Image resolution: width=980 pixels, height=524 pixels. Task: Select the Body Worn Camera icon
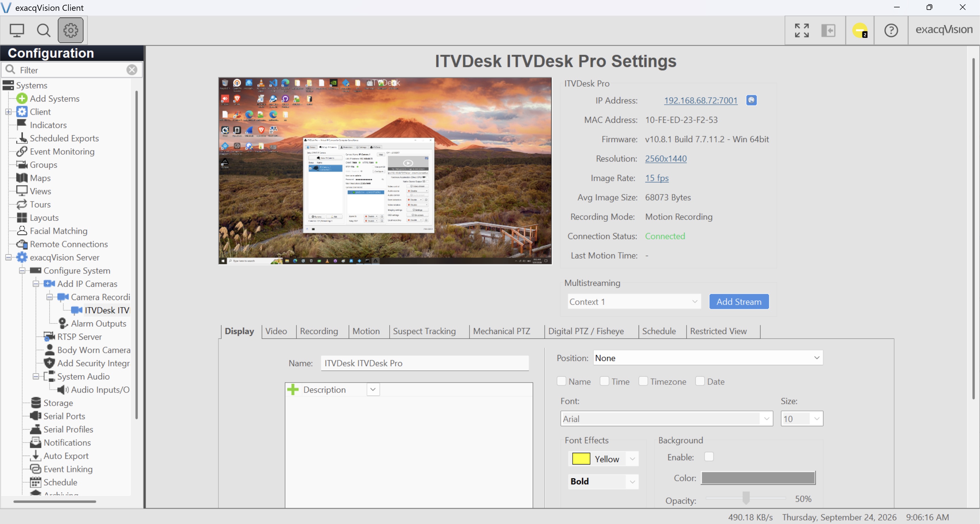pyautogui.click(x=49, y=349)
